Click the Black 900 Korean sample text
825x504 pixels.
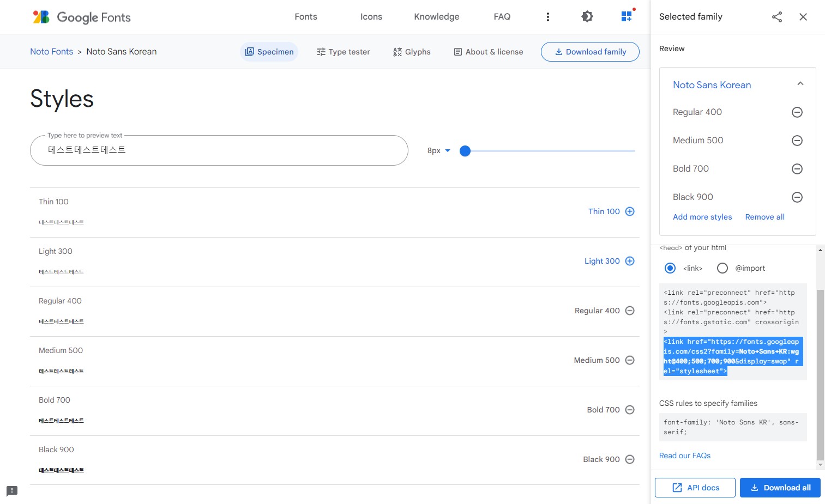pos(61,470)
